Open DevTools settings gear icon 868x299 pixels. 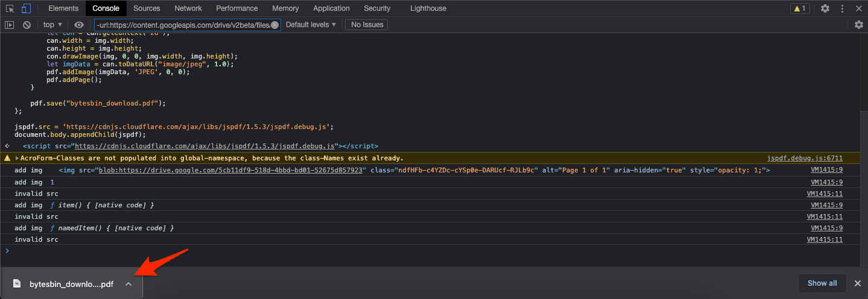click(x=825, y=8)
